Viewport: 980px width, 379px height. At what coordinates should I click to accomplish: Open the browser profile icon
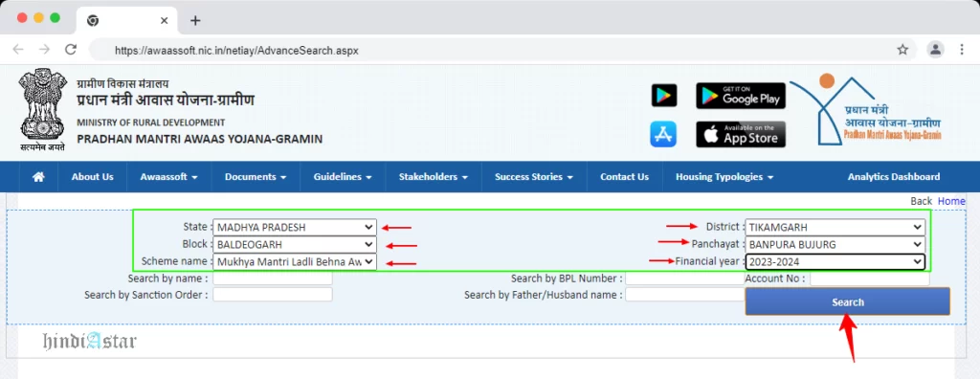(935, 50)
